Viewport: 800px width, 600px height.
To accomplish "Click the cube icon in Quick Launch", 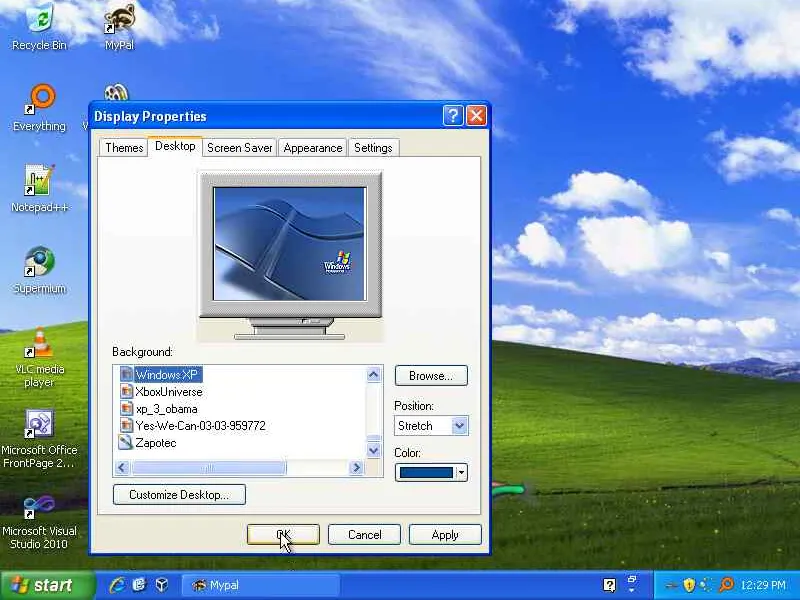I will click(x=162, y=585).
